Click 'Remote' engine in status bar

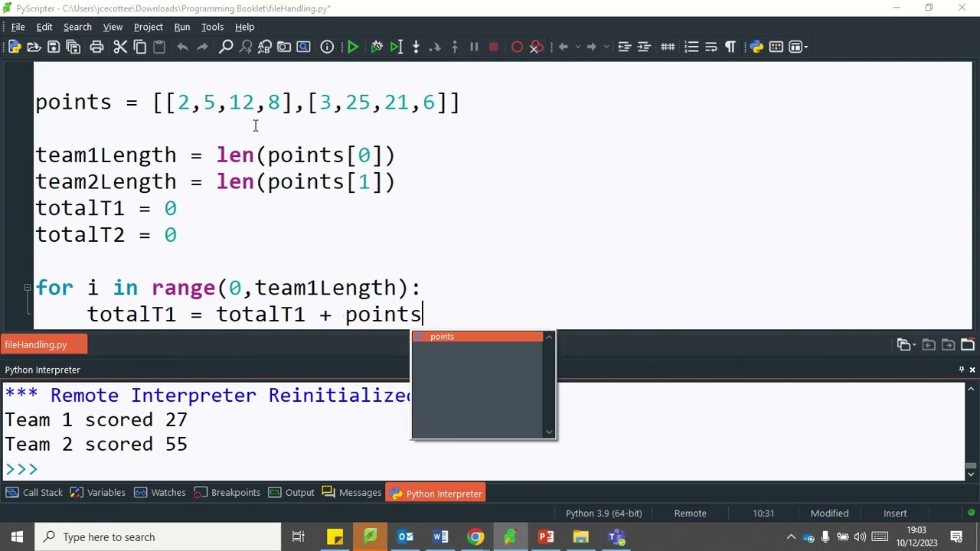pyautogui.click(x=690, y=514)
